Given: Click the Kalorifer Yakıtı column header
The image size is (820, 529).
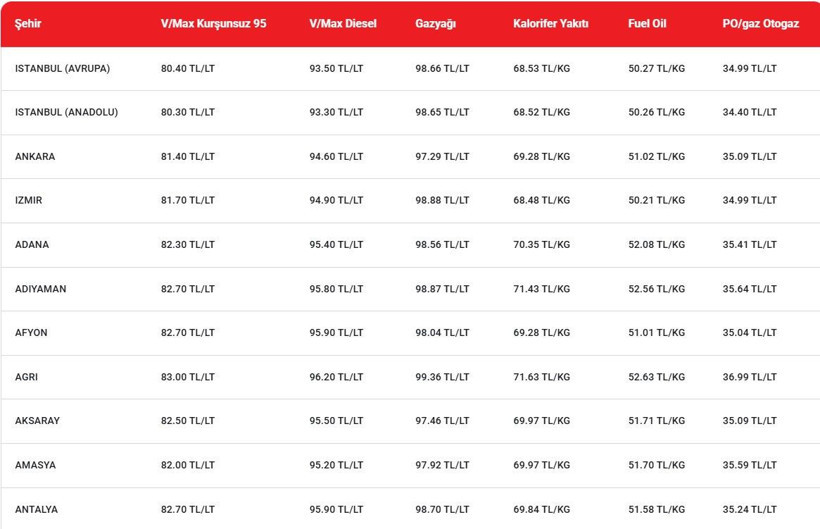Looking at the screenshot, I should pyautogui.click(x=551, y=24).
